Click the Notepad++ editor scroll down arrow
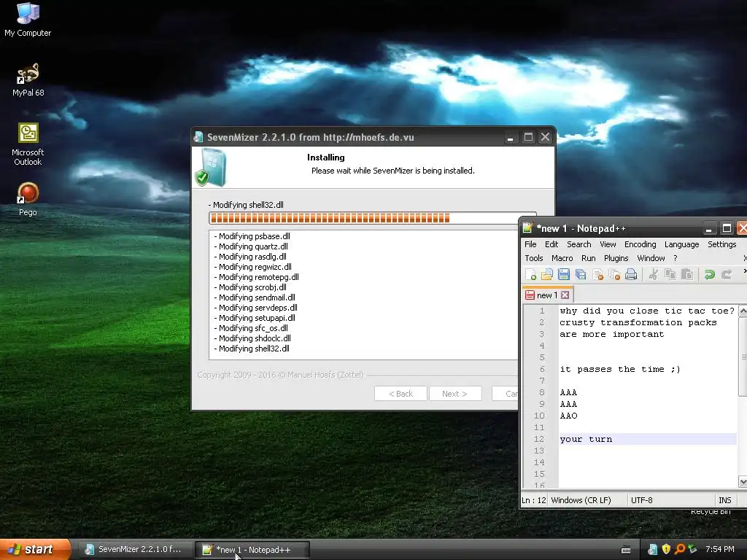The width and height of the screenshot is (747, 560). (x=742, y=481)
